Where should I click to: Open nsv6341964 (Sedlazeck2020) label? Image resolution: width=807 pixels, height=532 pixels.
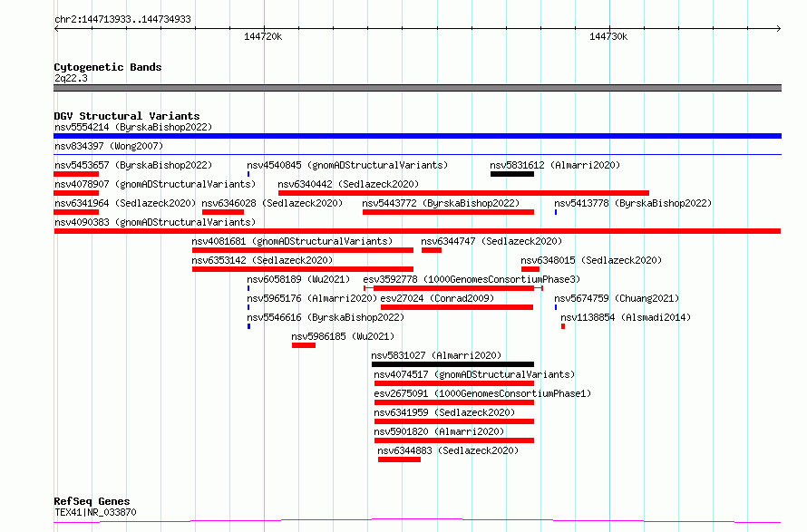point(125,203)
